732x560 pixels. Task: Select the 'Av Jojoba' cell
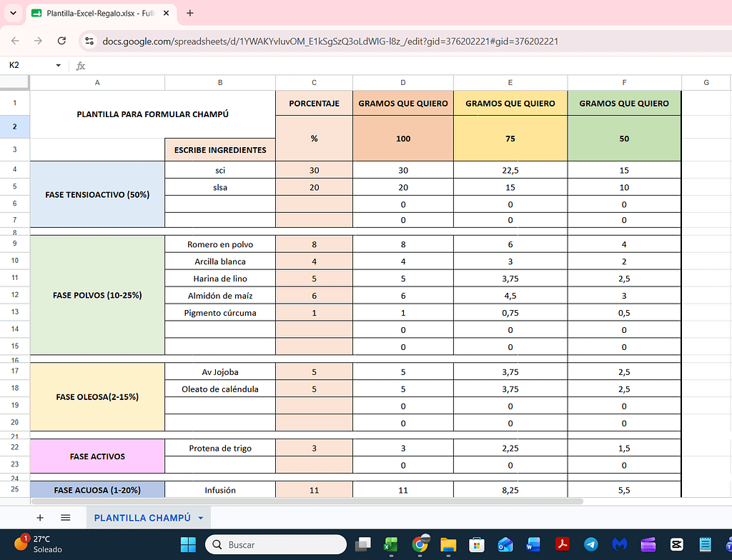tap(220, 372)
